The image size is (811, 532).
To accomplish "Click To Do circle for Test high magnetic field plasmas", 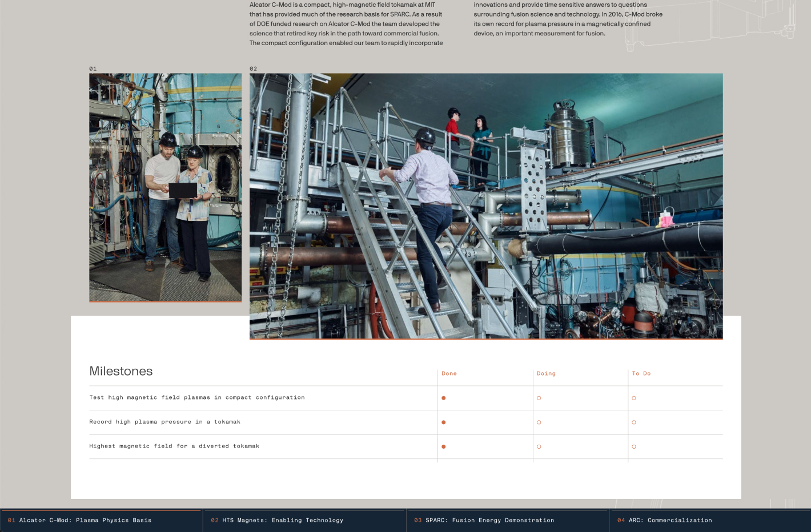I will pos(634,398).
